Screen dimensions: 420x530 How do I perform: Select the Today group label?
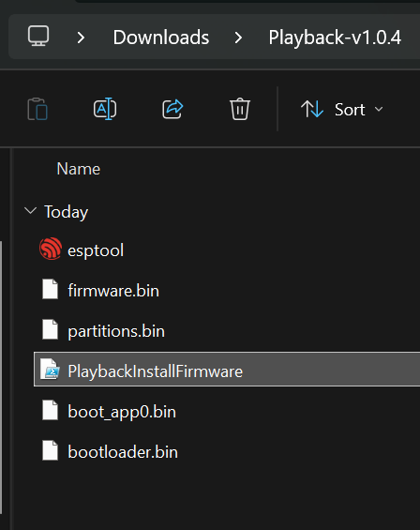click(x=67, y=212)
